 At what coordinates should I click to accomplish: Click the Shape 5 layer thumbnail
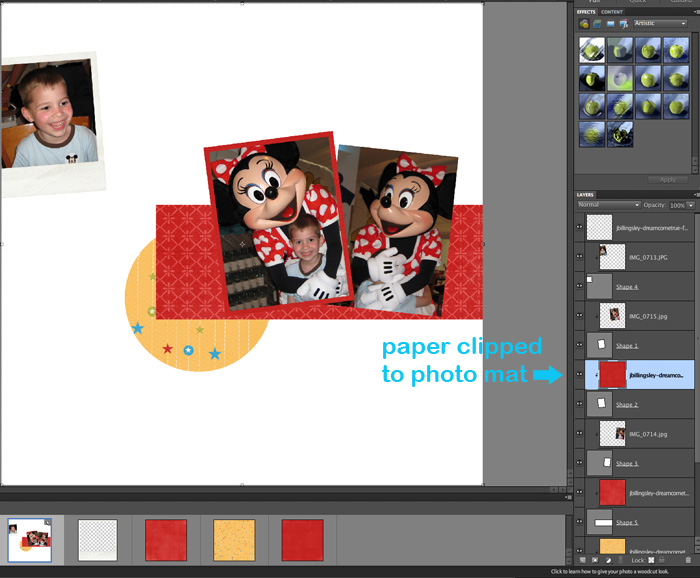[600, 522]
